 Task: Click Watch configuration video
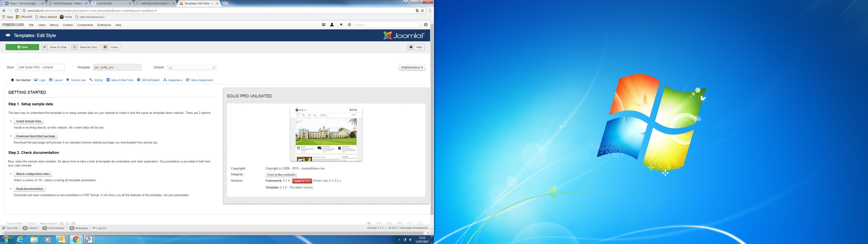pyautogui.click(x=33, y=174)
